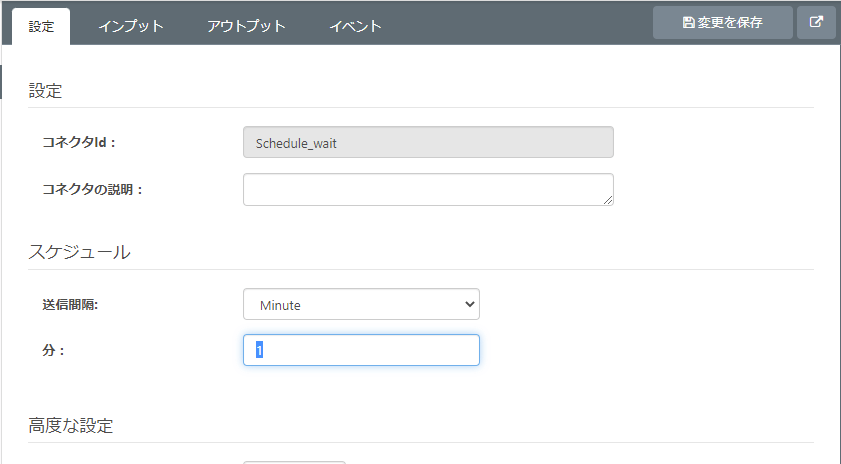Focus the コネクタの説明 text area
841x464 pixels.
[428, 189]
